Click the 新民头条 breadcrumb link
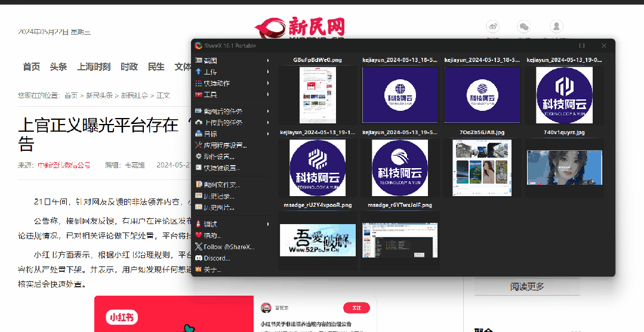The width and height of the screenshot is (644, 332). pyautogui.click(x=100, y=95)
